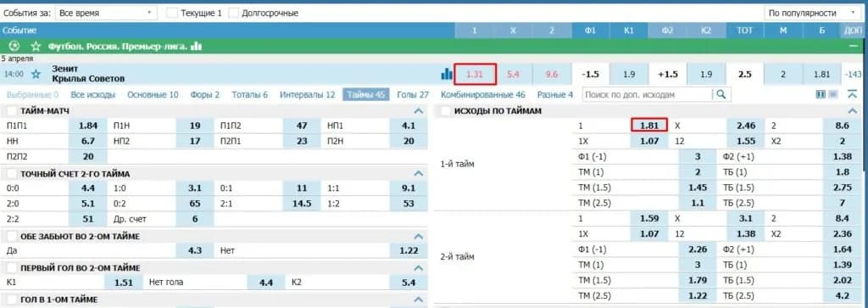Select the Таймы 45 tab

[366, 95]
